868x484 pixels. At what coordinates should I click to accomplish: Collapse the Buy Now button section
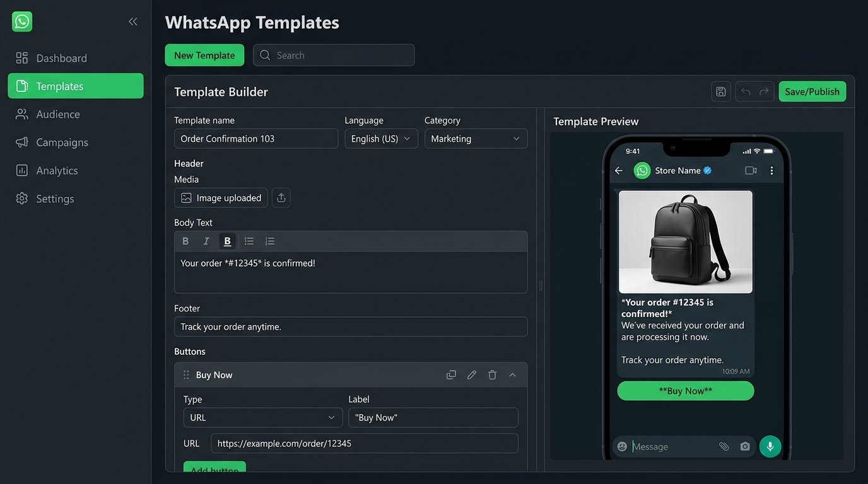(513, 375)
